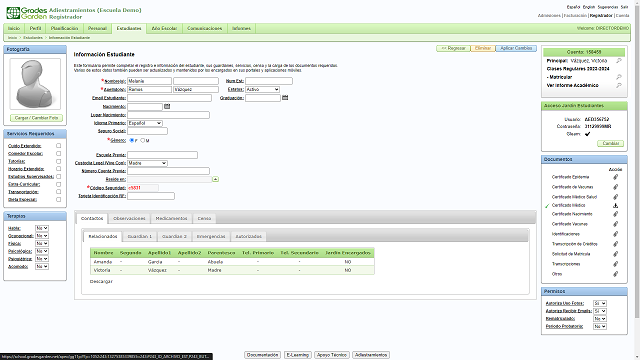640x360 pixels.
Task: Download the uploaded Certificado Médico file
Action: click(615, 205)
